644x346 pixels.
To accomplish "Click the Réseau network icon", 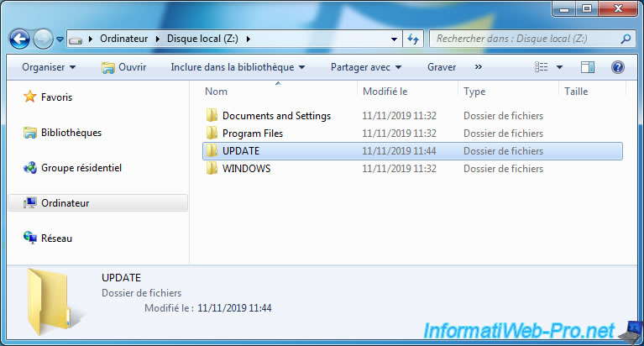I will click(x=30, y=238).
